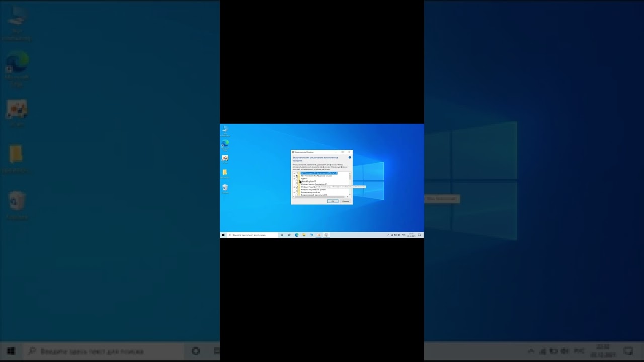Expand the Windows PowerShell 2.0 node

pyautogui.click(x=294, y=187)
